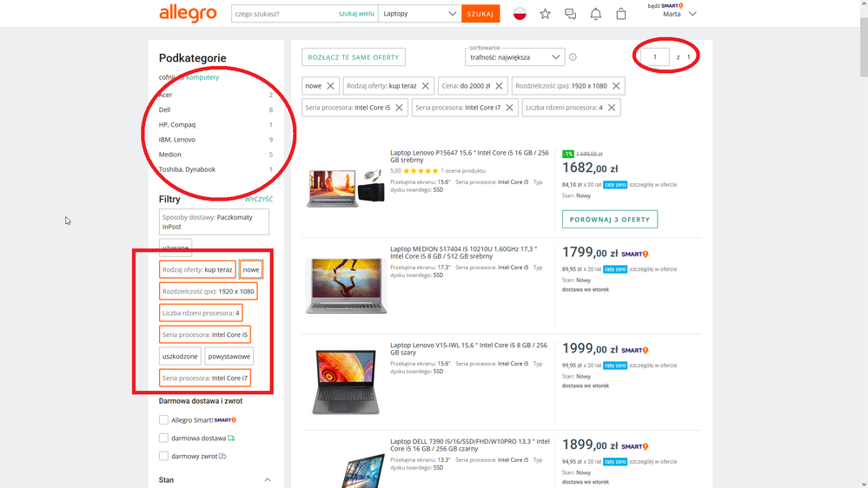Click the WYCZYŚĆ filters link
Viewport: 868px width, 488px height.
pos(259,199)
